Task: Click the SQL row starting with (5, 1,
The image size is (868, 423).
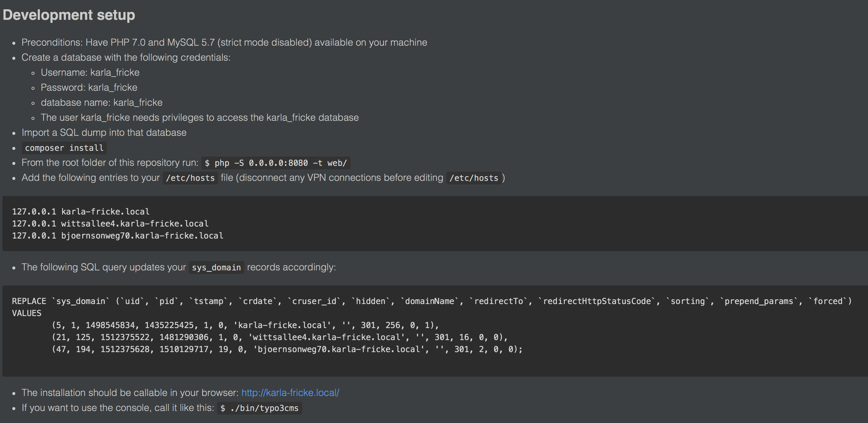Action: 245,325
